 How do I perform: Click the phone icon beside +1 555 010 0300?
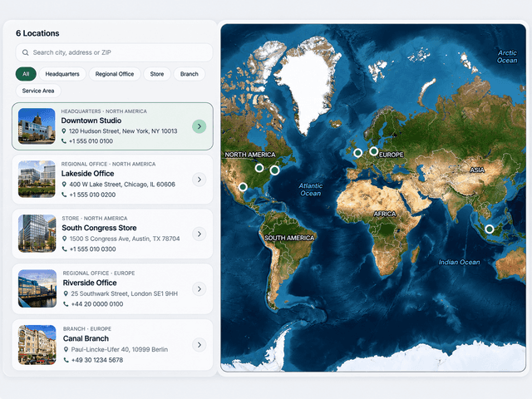pos(65,249)
